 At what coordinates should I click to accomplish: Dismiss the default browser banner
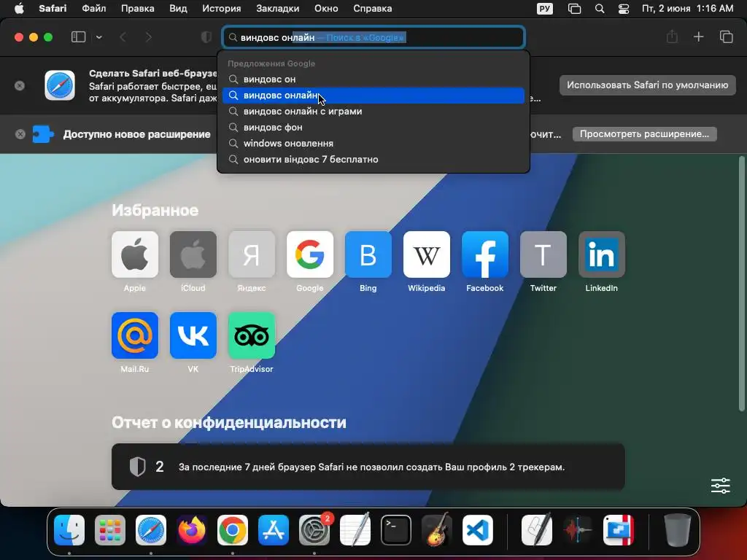point(20,85)
